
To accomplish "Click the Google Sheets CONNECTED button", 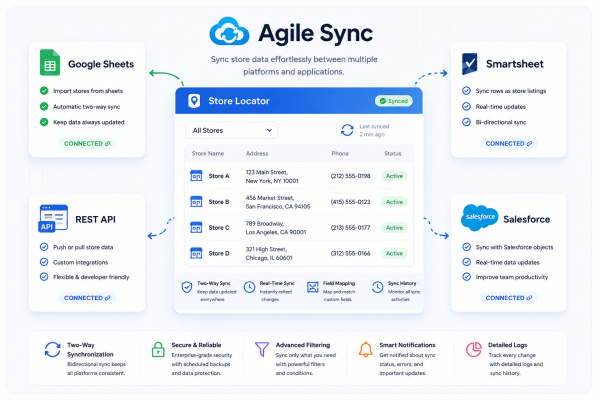I will coord(87,144).
